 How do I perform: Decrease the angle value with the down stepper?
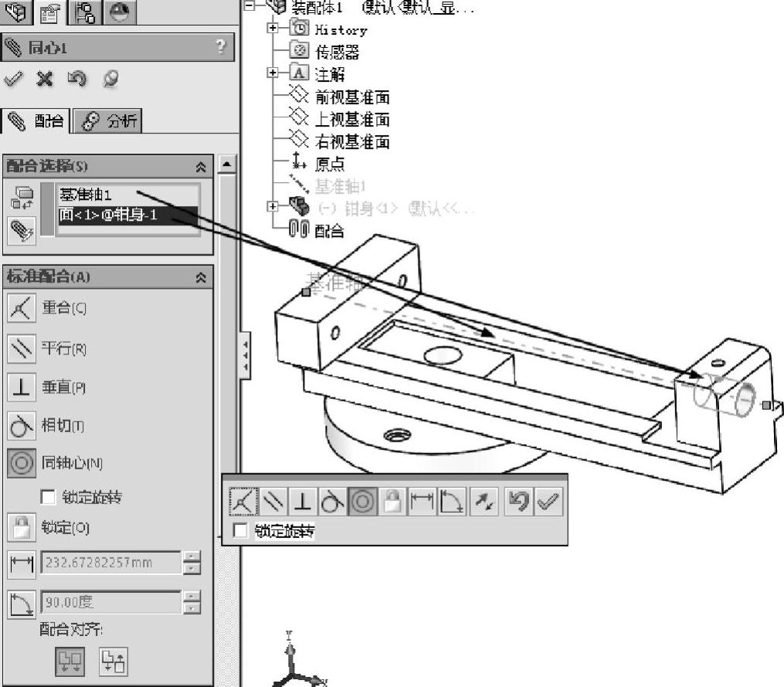192,608
